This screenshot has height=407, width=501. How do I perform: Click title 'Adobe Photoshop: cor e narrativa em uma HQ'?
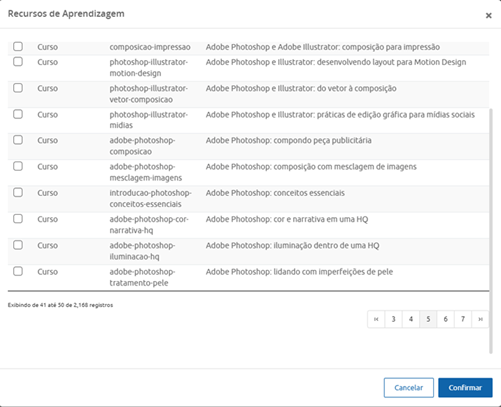coord(287,219)
